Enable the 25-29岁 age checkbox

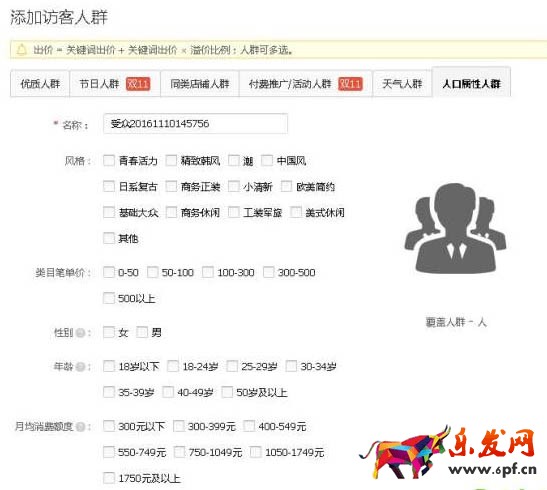[x=232, y=366]
